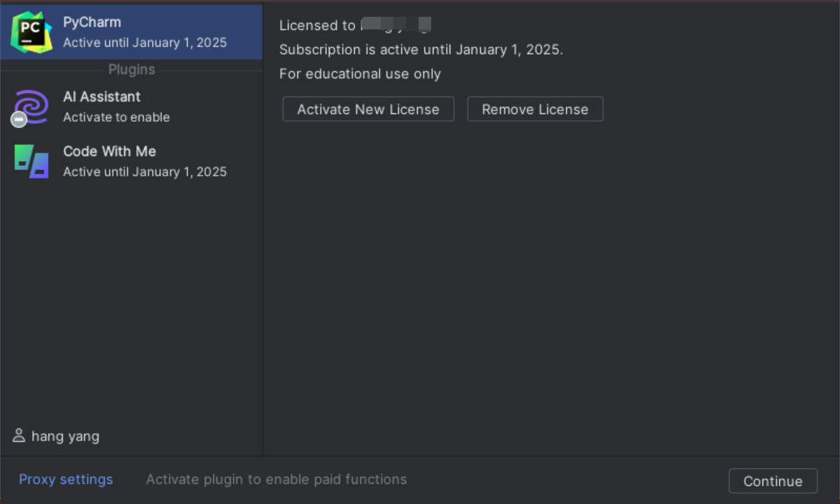The height and width of the screenshot is (504, 840).
Task: Click the Plugins section header
Action: (132, 69)
